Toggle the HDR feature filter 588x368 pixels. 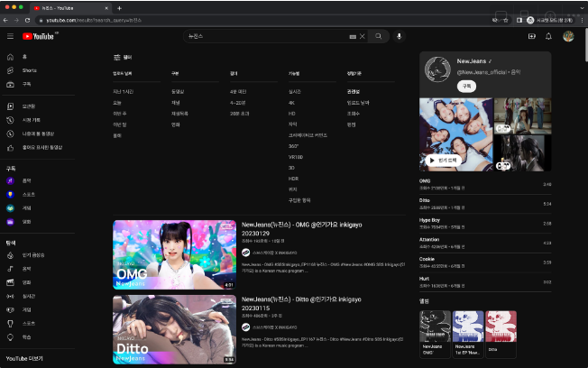tap(293, 179)
